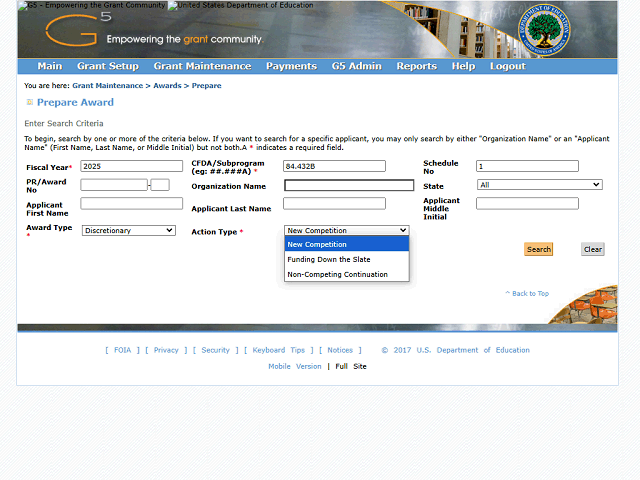Open the G5 Admin menu
640x480 pixels.
tap(356, 66)
